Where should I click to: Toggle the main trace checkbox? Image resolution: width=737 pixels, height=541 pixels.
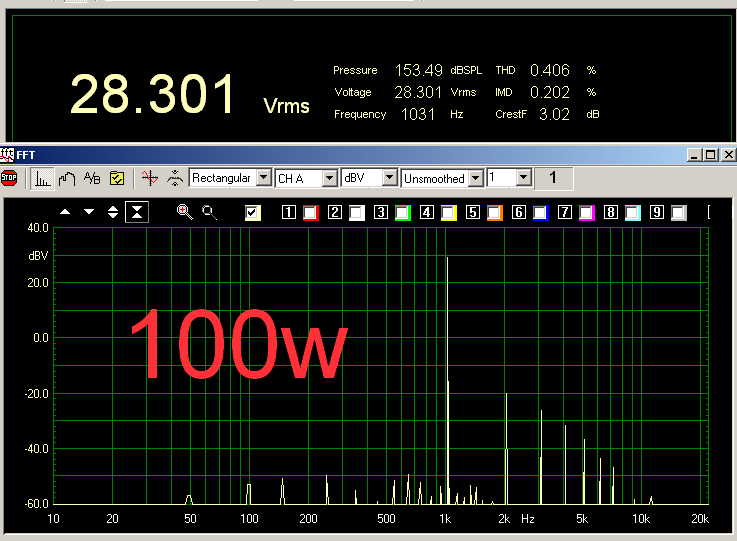(253, 212)
